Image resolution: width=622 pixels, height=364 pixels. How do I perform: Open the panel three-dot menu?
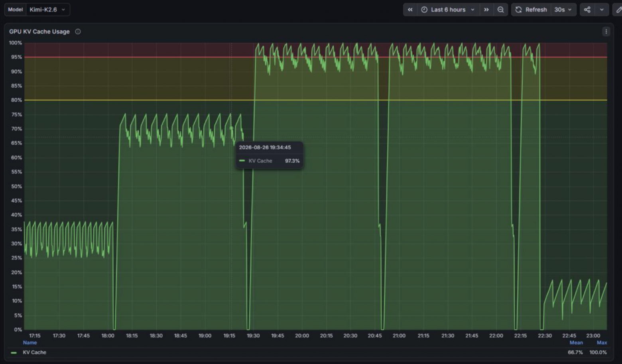coord(606,31)
